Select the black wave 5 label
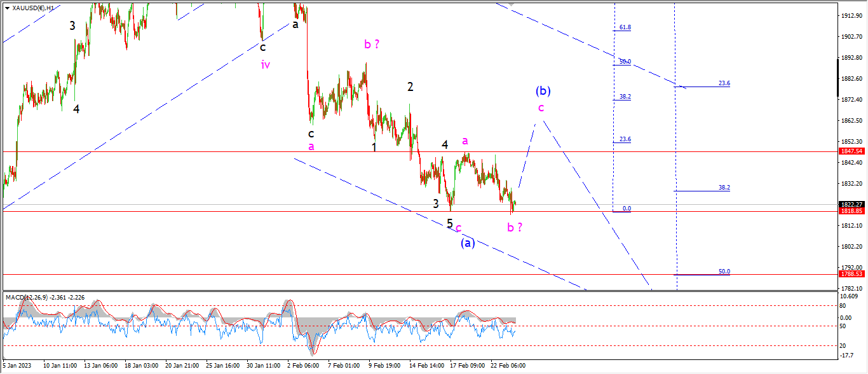Viewport: 868px width, 374px height. coord(449,224)
